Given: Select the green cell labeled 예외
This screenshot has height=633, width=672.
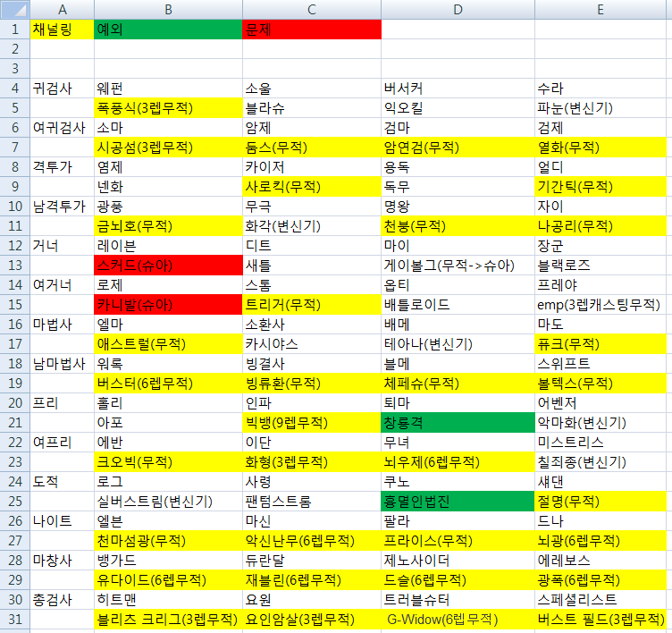Looking at the screenshot, I should pyautogui.click(x=168, y=29).
